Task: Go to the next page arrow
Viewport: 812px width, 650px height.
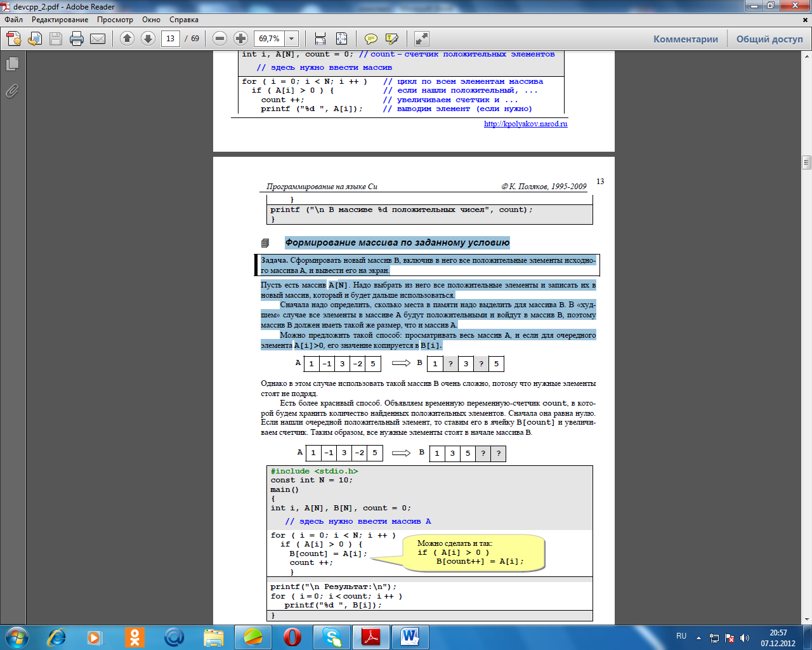Action: point(148,39)
